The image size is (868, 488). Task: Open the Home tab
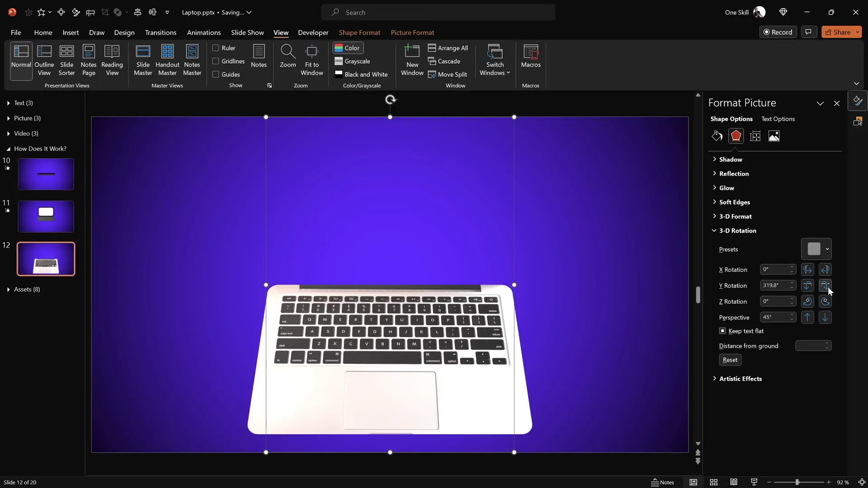pos(43,33)
